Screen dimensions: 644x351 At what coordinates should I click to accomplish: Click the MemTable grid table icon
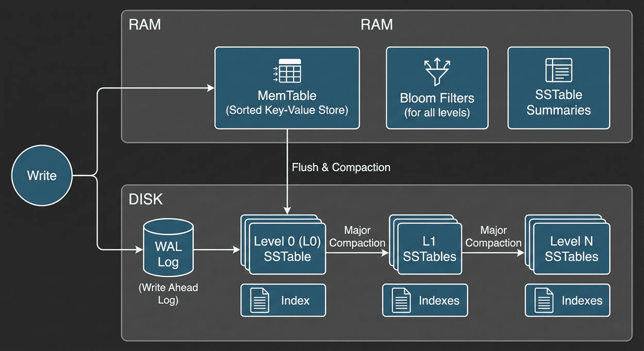point(287,71)
